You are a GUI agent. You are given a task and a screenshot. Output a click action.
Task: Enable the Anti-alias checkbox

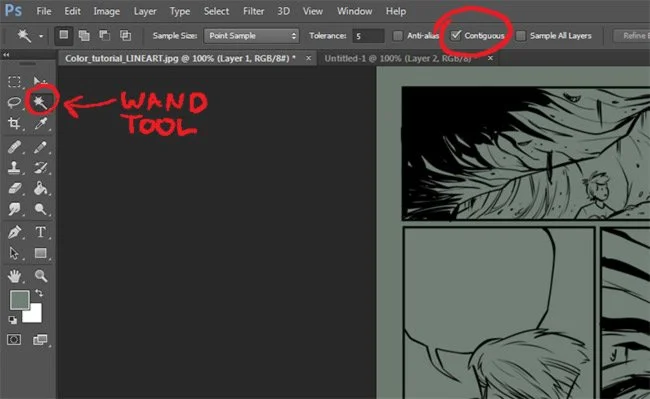pyautogui.click(x=398, y=36)
